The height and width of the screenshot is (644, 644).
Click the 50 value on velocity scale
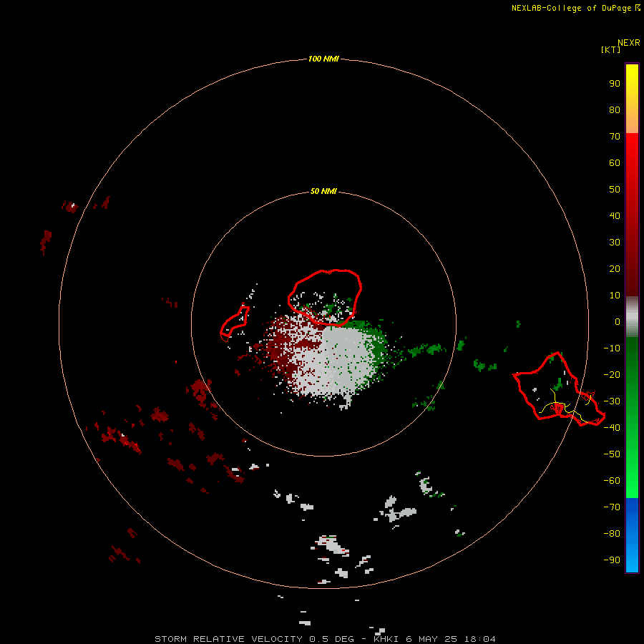(x=615, y=190)
